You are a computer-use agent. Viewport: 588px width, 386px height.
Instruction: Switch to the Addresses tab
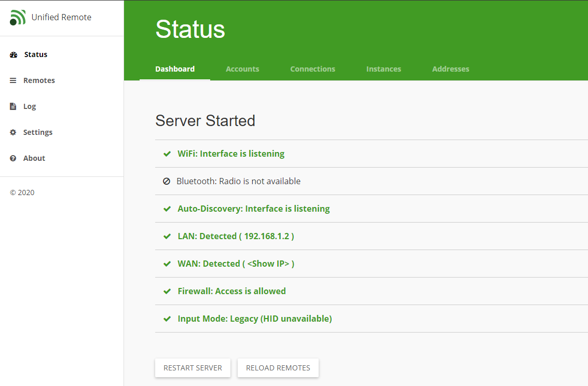[x=450, y=69]
